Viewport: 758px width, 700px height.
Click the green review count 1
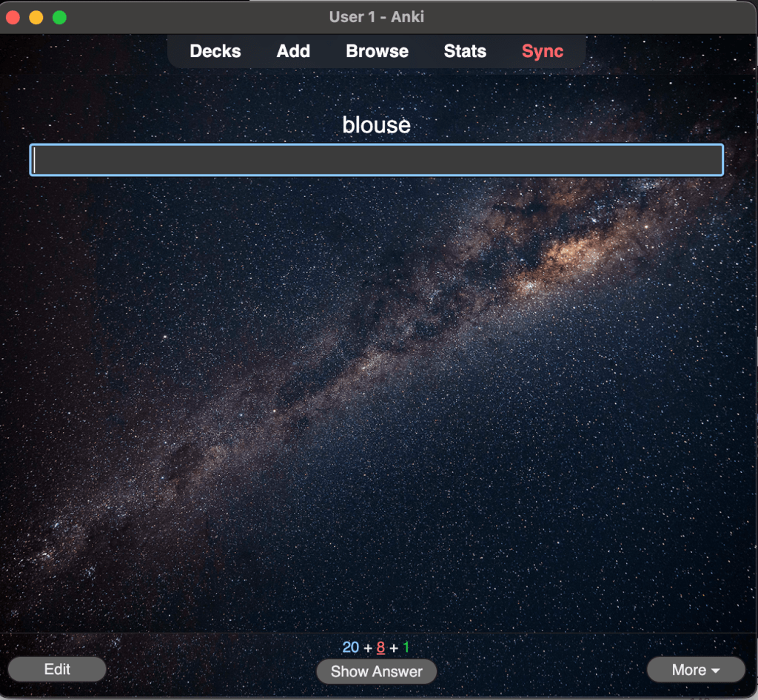(x=406, y=648)
